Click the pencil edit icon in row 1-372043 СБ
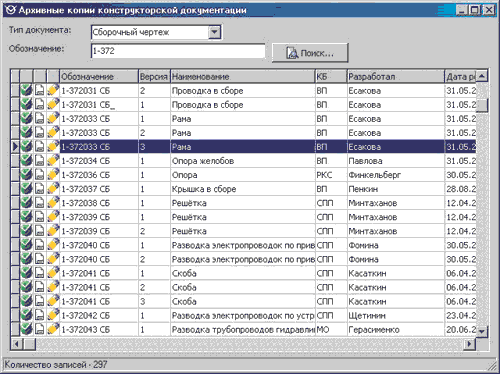Image resolution: width=500 pixels, height=374 pixels. (53, 329)
